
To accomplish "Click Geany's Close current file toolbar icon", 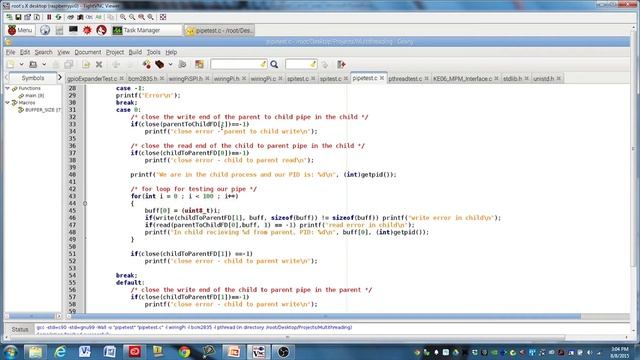I will 99,64.
